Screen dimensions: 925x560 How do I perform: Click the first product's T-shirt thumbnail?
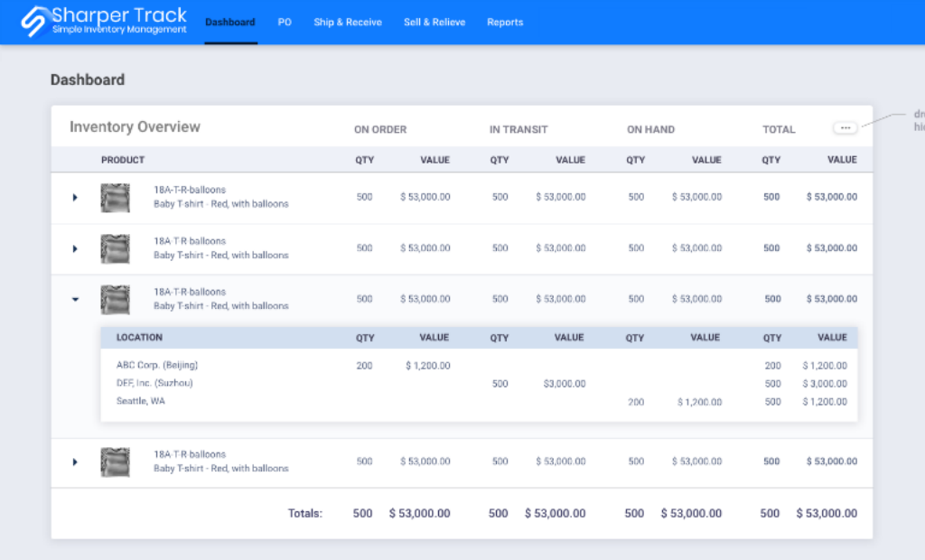click(x=115, y=197)
